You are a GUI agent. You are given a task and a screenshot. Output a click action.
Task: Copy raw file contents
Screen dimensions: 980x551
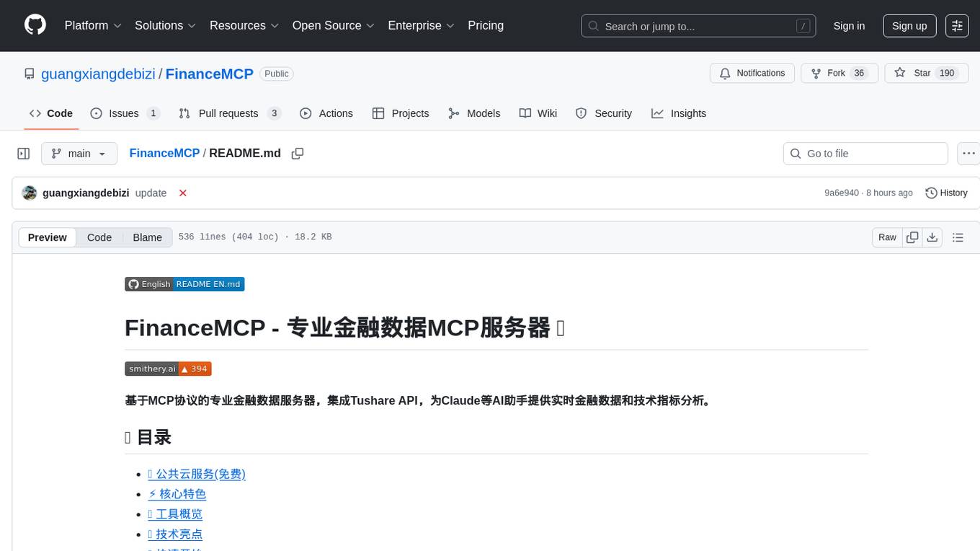pyautogui.click(x=912, y=237)
